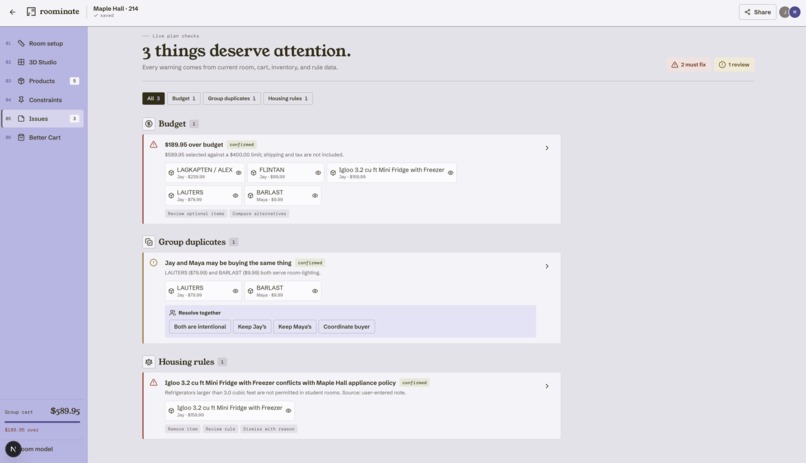The width and height of the screenshot is (806, 463).
Task: Click the Housing rules section icon
Action: pyautogui.click(x=149, y=362)
